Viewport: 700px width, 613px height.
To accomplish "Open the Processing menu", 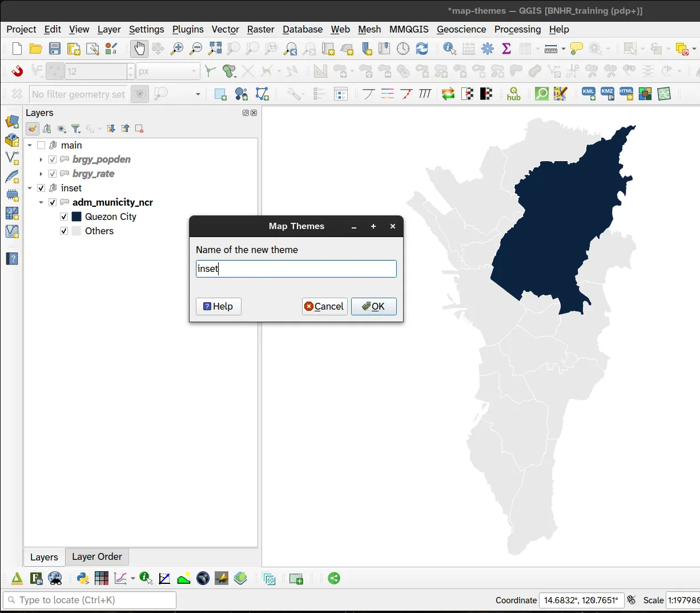I will [517, 29].
